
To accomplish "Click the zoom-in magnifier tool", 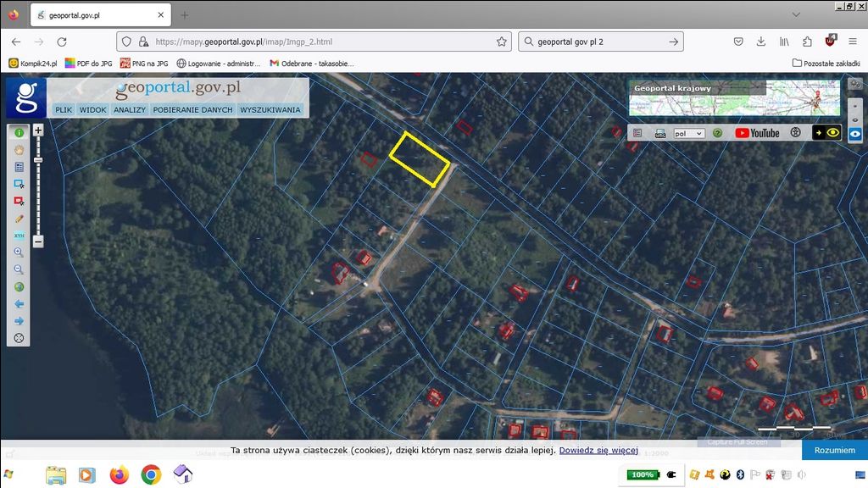I will tap(19, 252).
